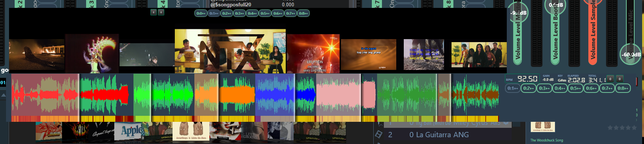Viewport: 644px width, 144px height.
Task: Click the second small 0 button beside total time
Action: click(620, 79)
